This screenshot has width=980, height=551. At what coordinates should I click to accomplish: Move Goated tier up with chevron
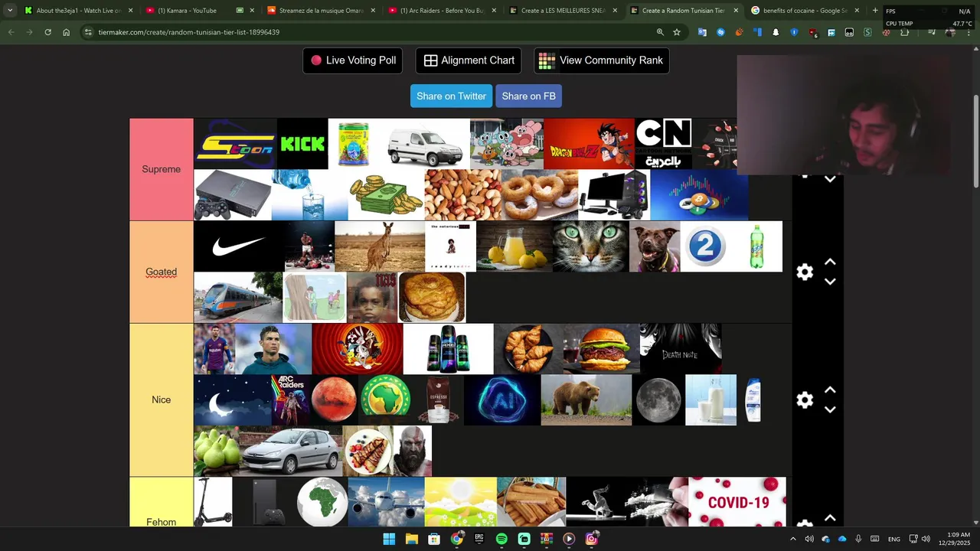[x=830, y=262]
